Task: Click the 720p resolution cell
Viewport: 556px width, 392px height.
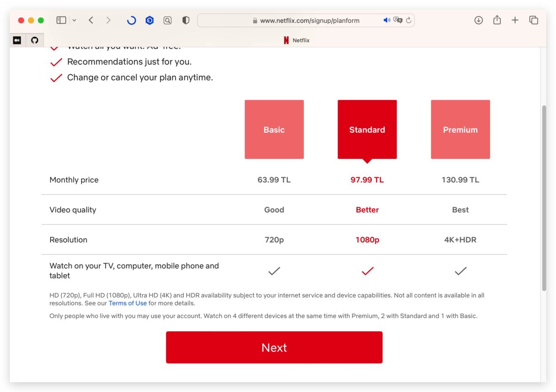Action: point(274,240)
